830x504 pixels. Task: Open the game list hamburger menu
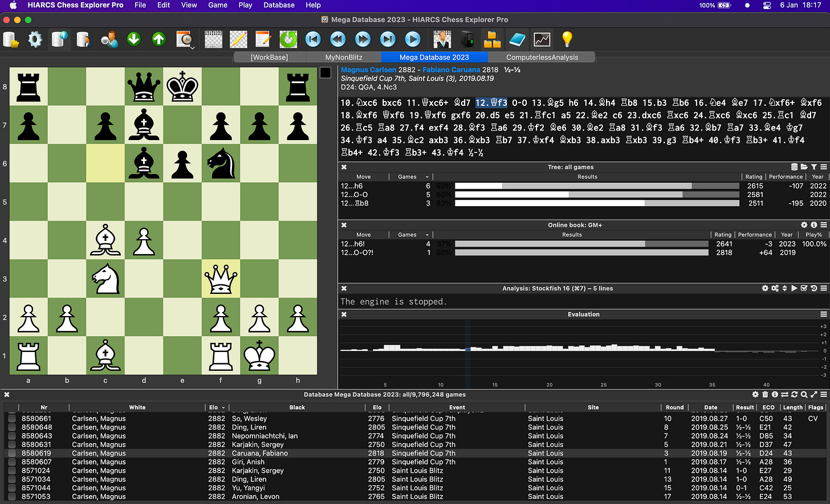point(824,394)
